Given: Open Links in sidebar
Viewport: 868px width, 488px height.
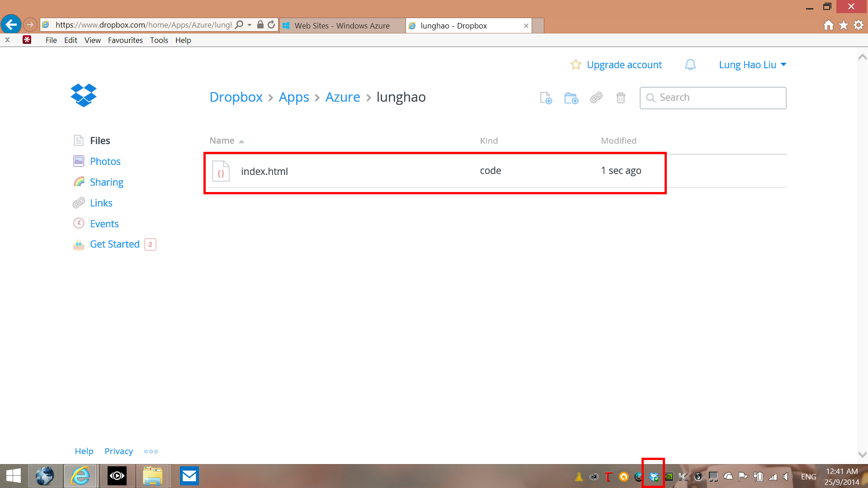Looking at the screenshot, I should tap(101, 203).
